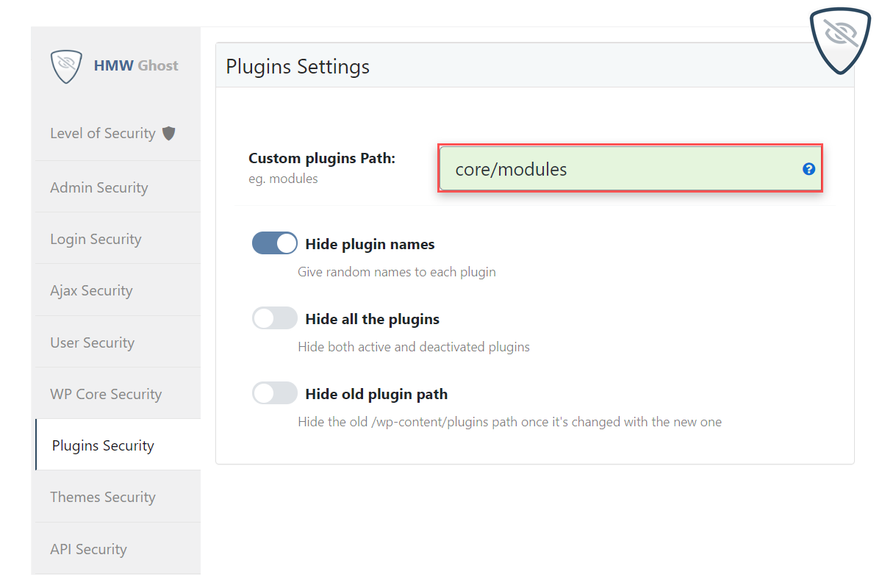This screenshot has height=588, width=882.
Task: Click the HMW Ghost shield logo in sidebar
Action: tap(66, 66)
